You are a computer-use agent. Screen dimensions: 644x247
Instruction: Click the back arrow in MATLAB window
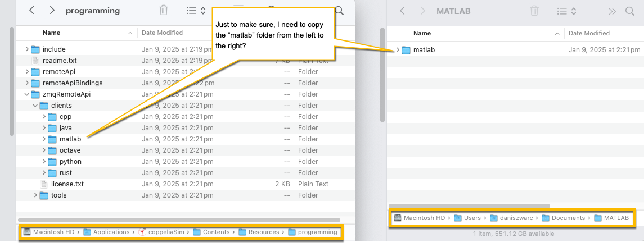pos(402,11)
